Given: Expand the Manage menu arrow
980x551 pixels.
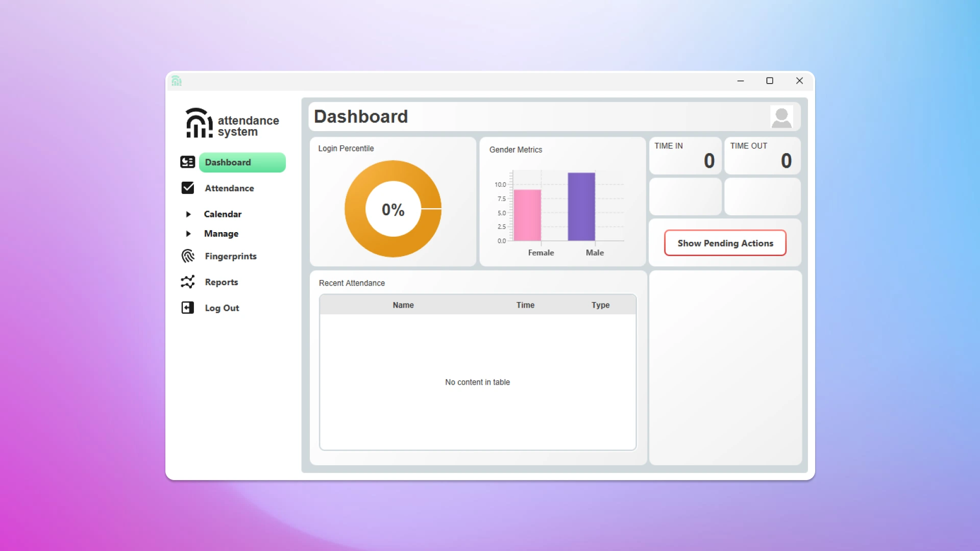Looking at the screenshot, I should 188,234.
